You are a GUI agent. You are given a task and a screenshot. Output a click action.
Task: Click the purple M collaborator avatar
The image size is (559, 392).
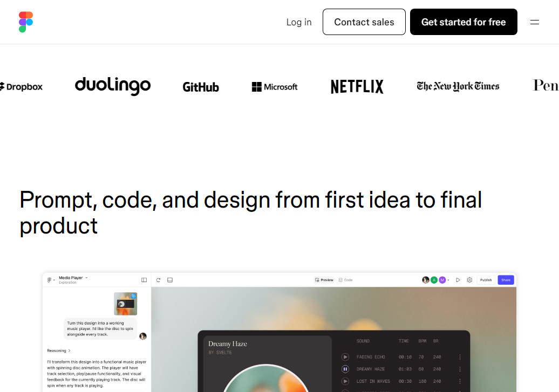442,280
